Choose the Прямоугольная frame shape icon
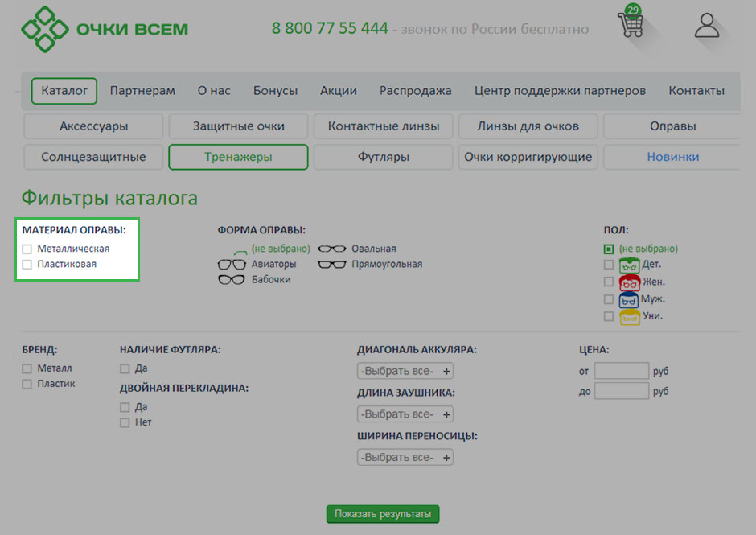This screenshot has width=756, height=535. tap(332, 265)
